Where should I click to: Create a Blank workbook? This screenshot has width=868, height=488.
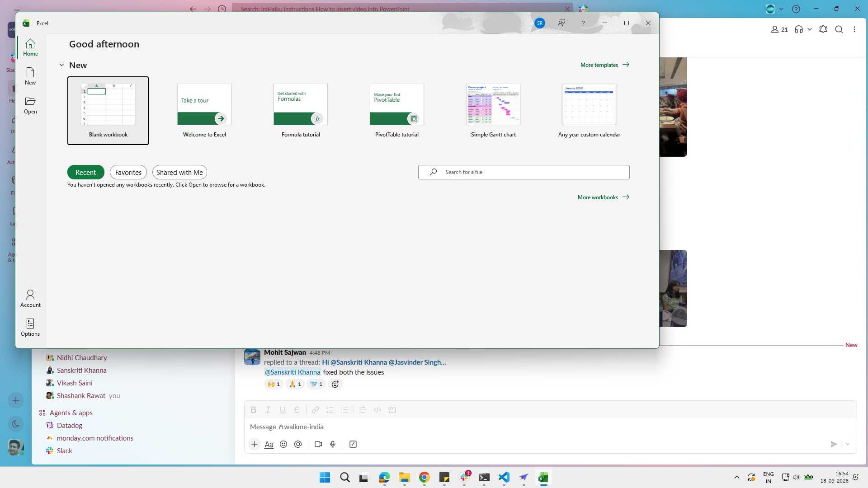[108, 111]
